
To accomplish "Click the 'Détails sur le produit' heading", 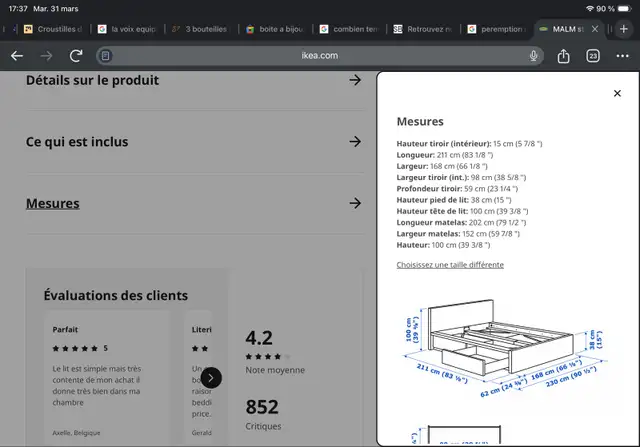I will (92, 80).
